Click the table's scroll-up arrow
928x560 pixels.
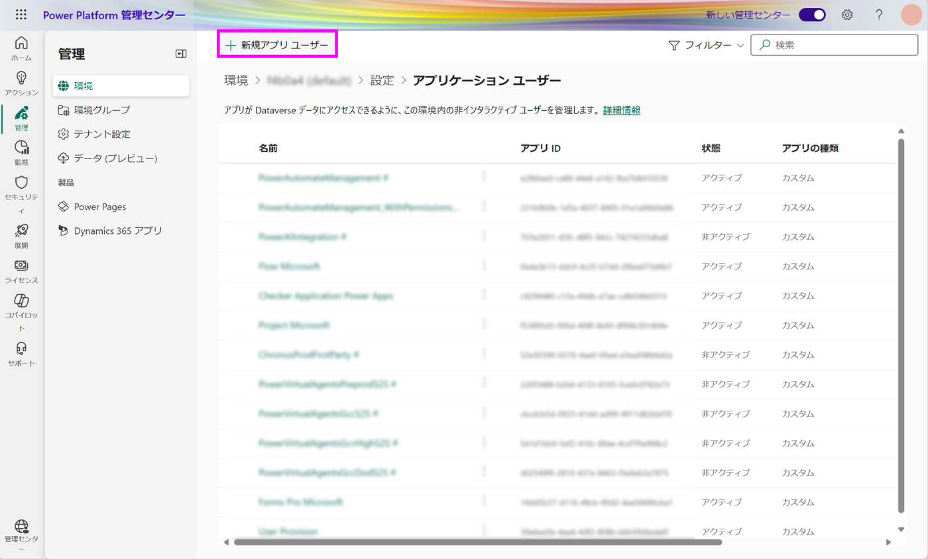pos(901,131)
